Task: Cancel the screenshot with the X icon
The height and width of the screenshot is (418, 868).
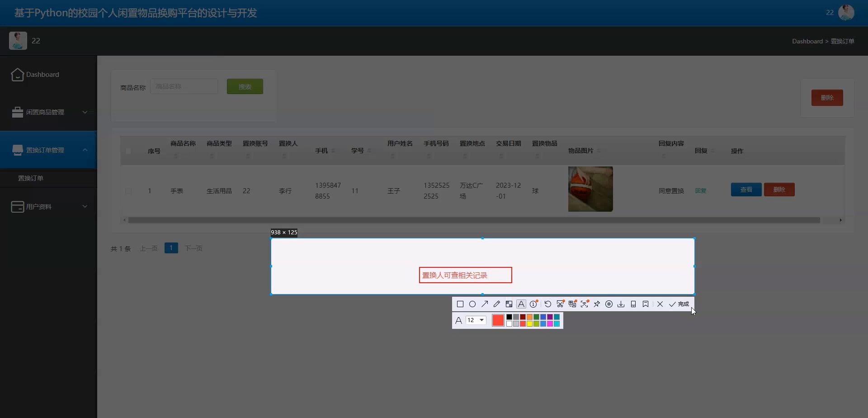Action: [x=660, y=304]
